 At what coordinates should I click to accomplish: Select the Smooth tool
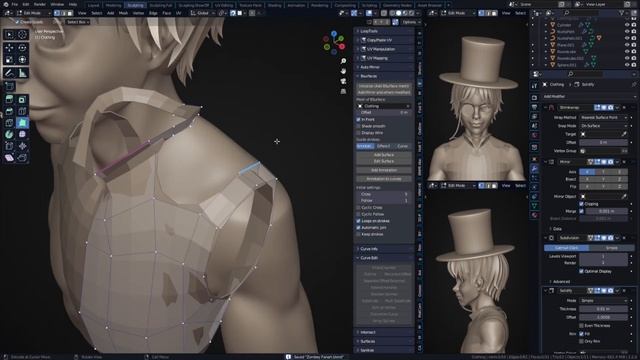(x=22, y=134)
